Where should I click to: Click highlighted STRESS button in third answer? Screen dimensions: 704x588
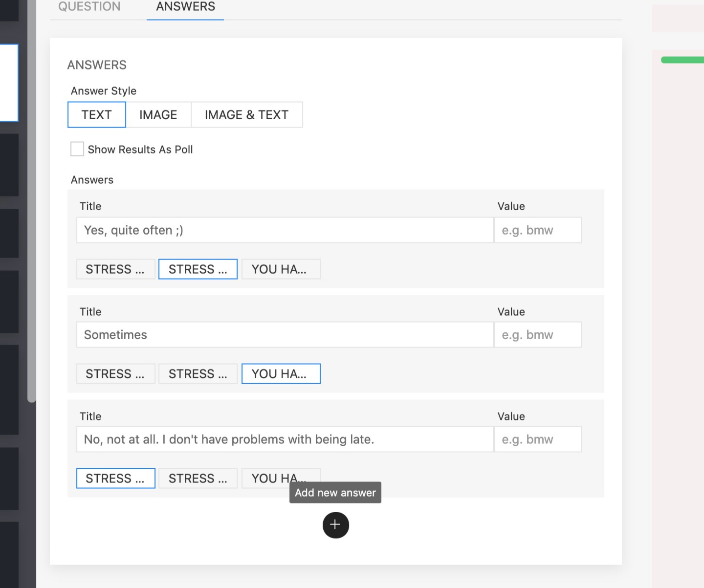[115, 479]
